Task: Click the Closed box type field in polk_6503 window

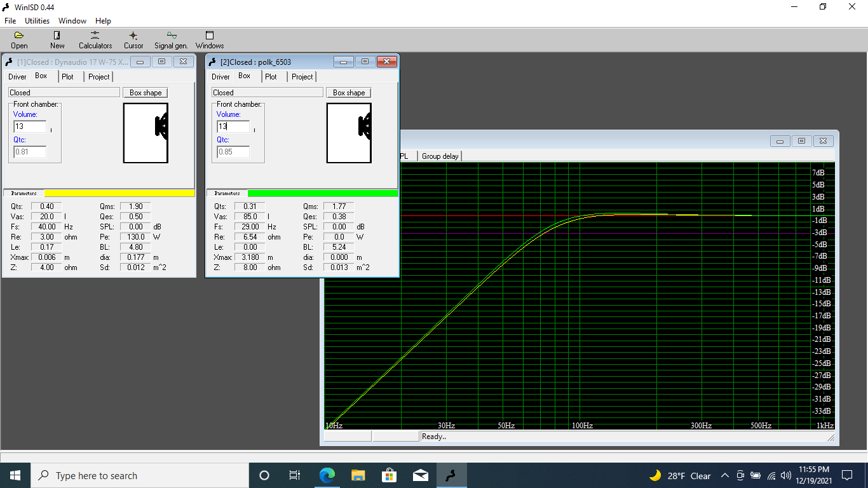Action: tap(268, 93)
